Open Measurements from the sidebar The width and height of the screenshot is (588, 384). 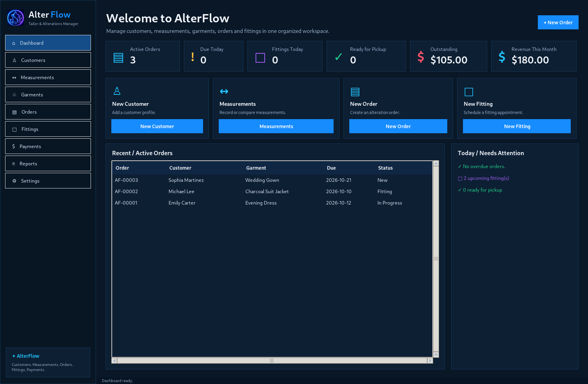pyautogui.click(x=48, y=77)
